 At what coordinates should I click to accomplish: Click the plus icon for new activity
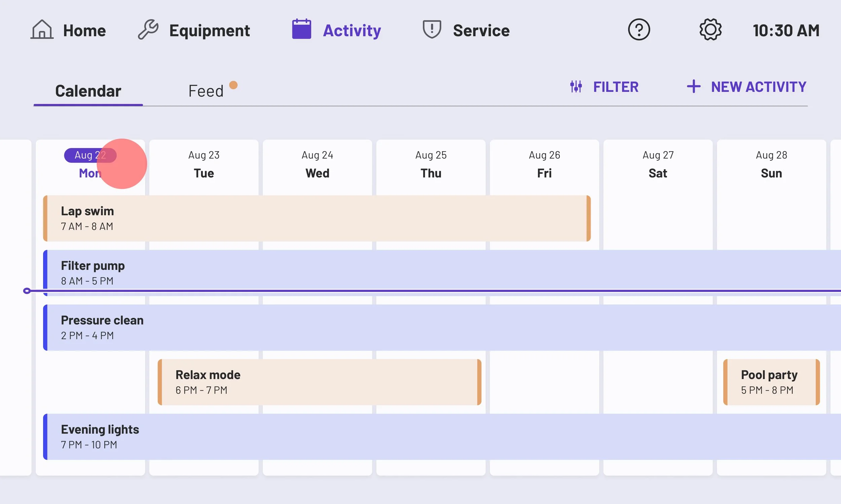click(693, 86)
